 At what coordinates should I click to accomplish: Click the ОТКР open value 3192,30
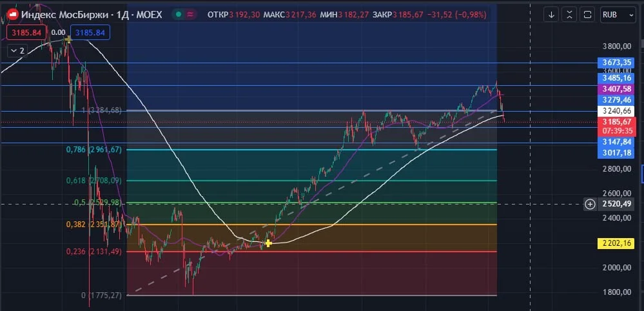[244, 15]
